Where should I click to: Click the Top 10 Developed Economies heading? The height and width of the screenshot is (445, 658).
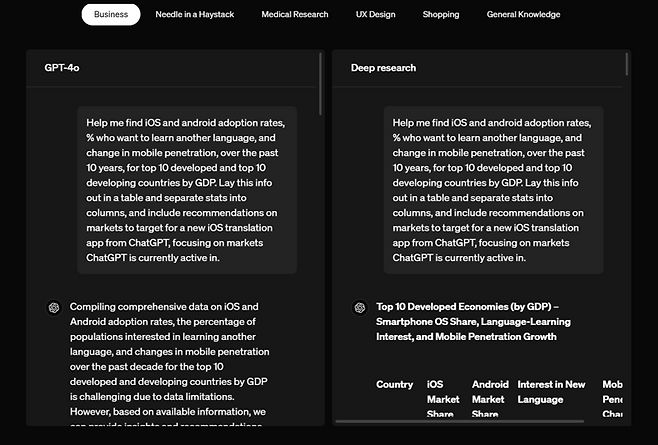coord(473,322)
